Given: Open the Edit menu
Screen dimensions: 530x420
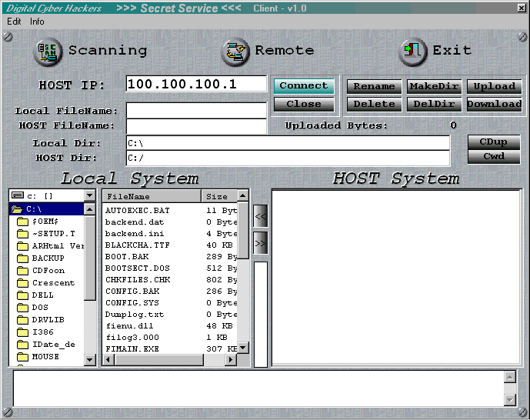Looking at the screenshot, I should coord(14,22).
